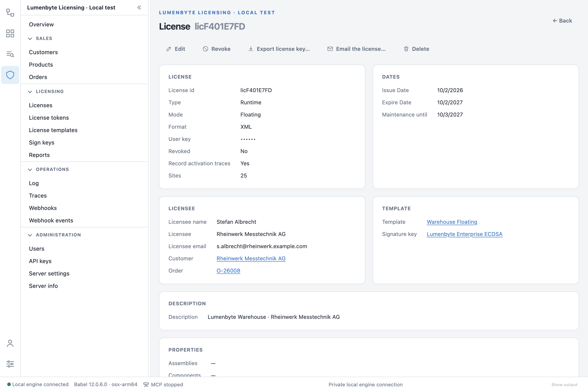Go back using the Back button
The image size is (588, 392).
pos(562,21)
